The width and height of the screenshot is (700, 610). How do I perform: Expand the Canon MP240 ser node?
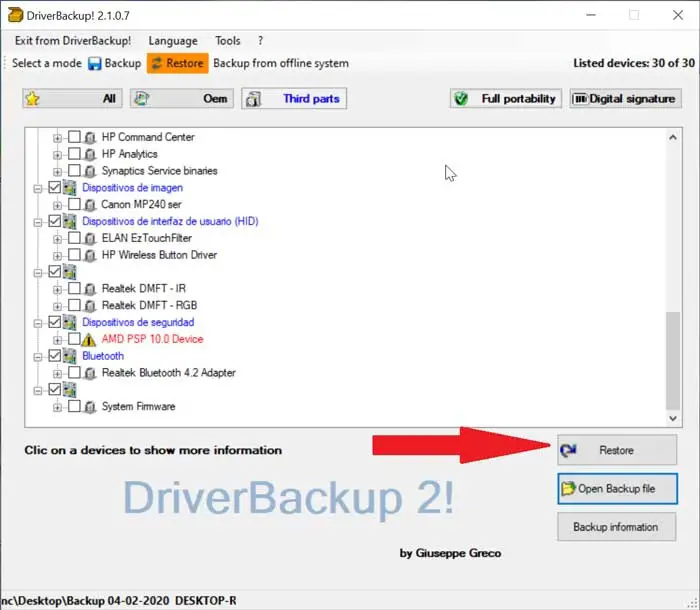click(x=57, y=205)
